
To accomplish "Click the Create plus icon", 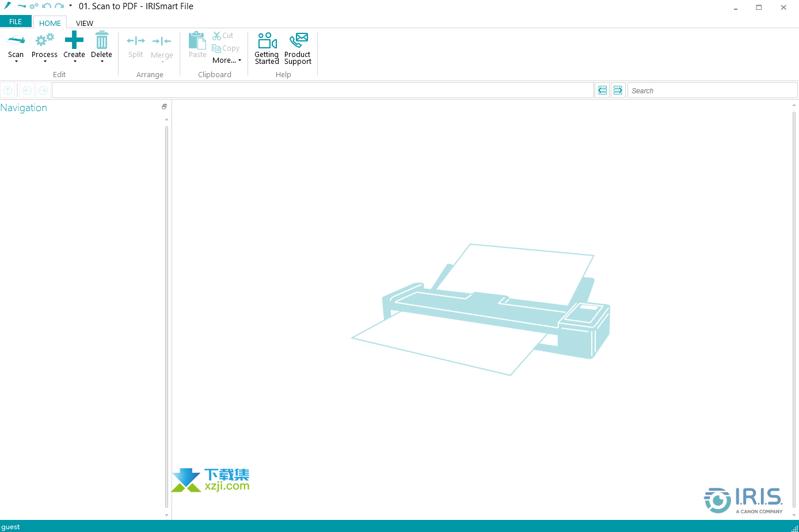I will [x=74, y=40].
